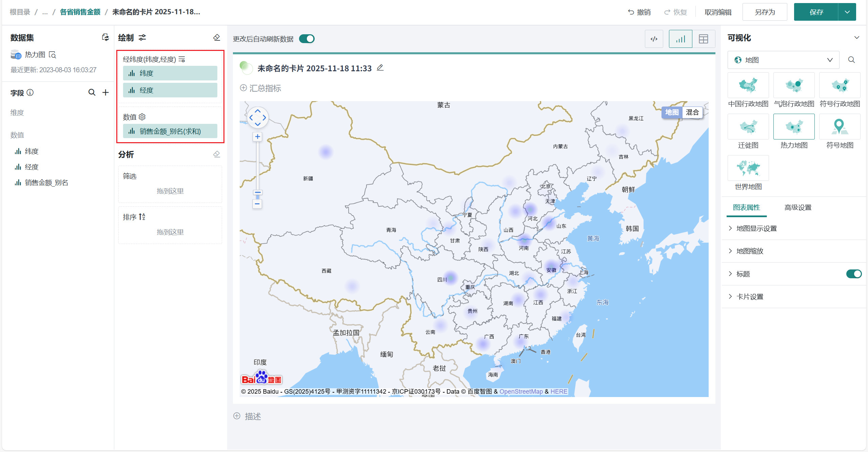The image size is (868, 452).
Task: Switch to 高级设置 tab
Action: (x=798, y=207)
